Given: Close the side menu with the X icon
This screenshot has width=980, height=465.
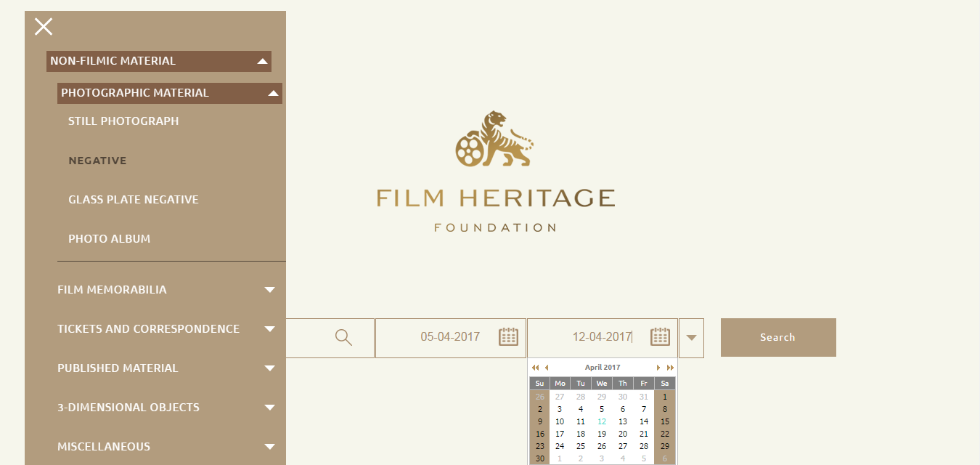Looking at the screenshot, I should tap(44, 27).
